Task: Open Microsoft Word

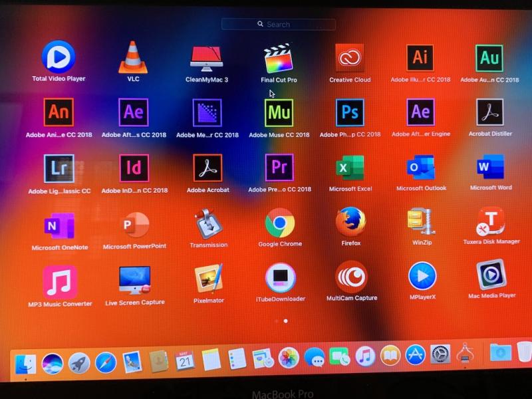Action: [491, 167]
